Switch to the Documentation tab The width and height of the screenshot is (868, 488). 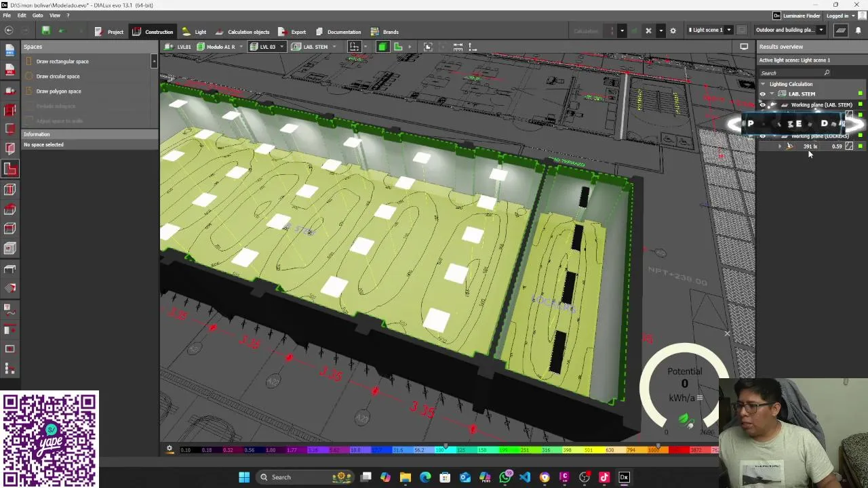(338, 31)
